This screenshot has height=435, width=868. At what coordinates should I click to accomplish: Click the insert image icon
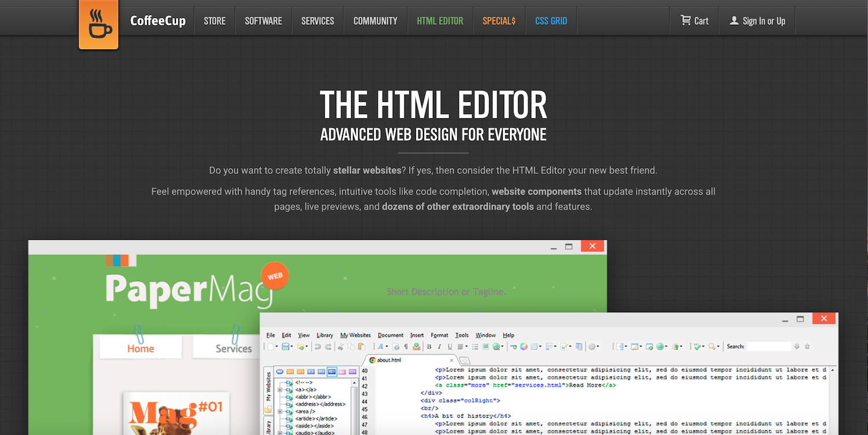click(486, 346)
